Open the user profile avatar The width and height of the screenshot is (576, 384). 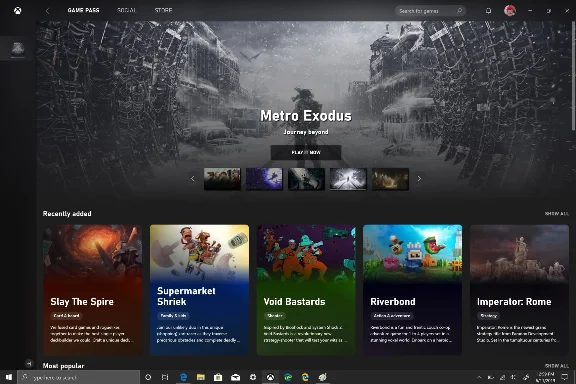[510, 10]
